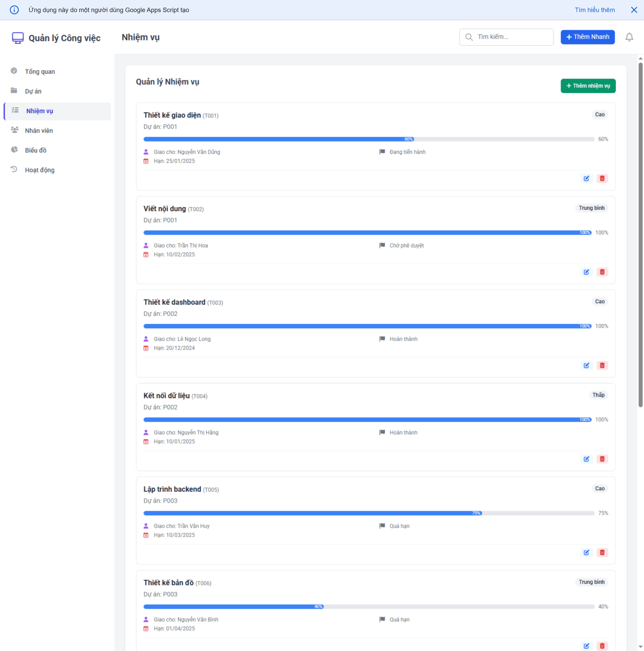Click the Thêm Nhanh button
The image size is (644, 651).
[x=587, y=37]
